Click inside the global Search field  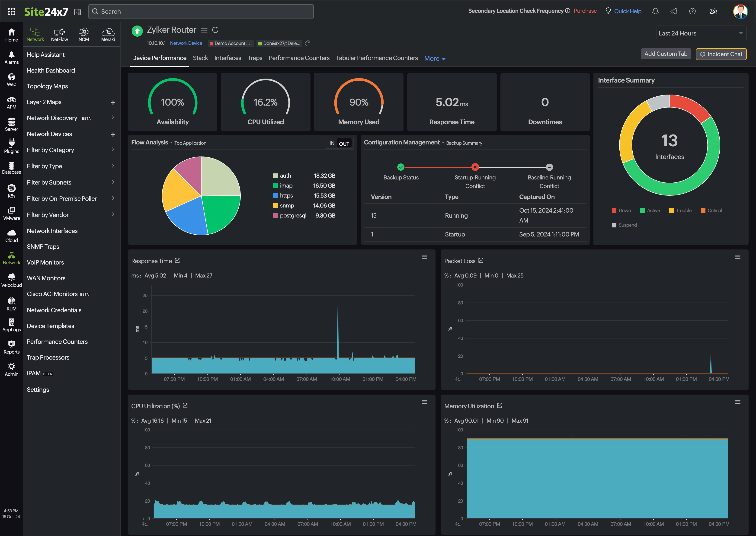click(201, 11)
